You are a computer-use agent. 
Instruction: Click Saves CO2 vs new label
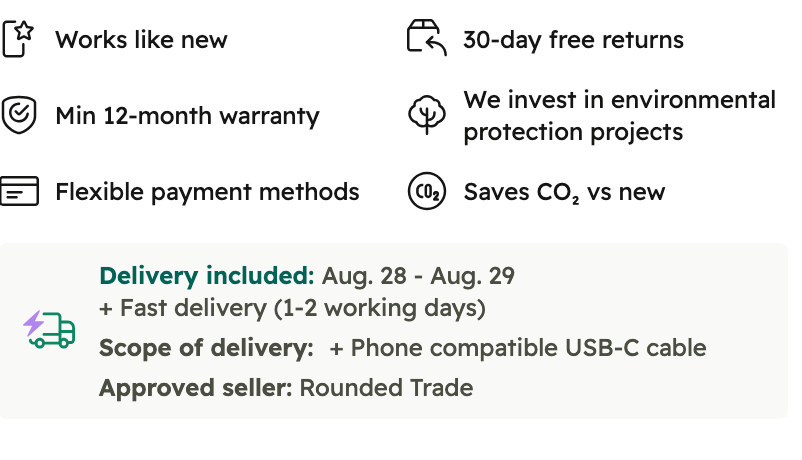coord(564,193)
